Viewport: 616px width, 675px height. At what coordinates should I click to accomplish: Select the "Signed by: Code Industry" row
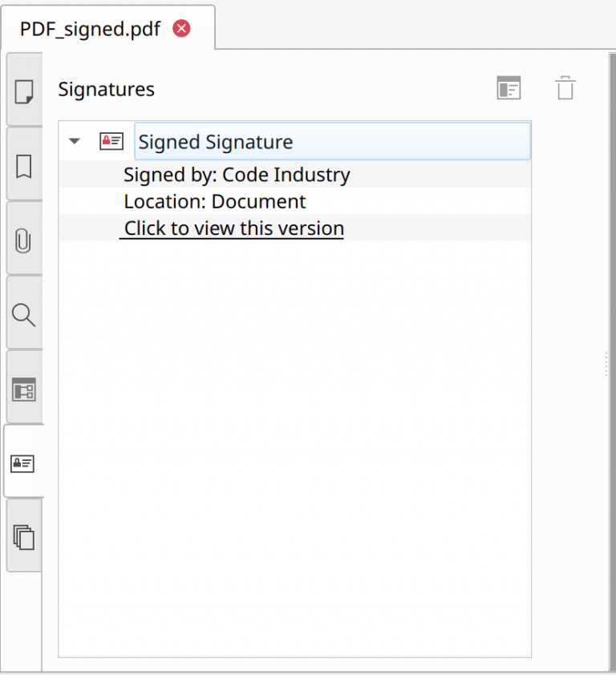(x=236, y=175)
